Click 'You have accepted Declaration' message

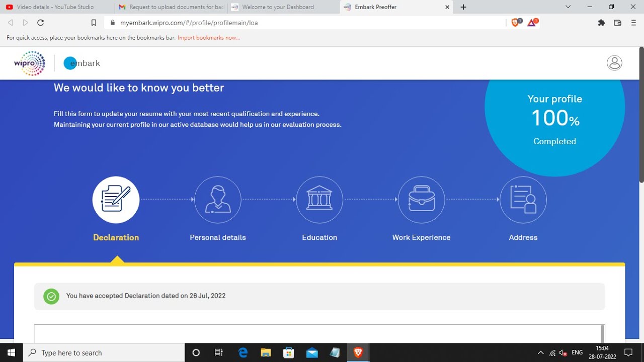(146, 296)
